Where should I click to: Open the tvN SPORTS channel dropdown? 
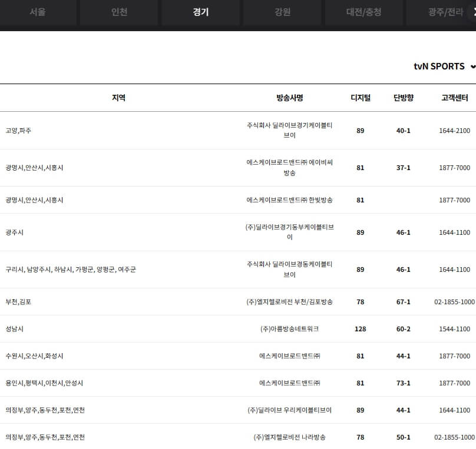point(444,66)
